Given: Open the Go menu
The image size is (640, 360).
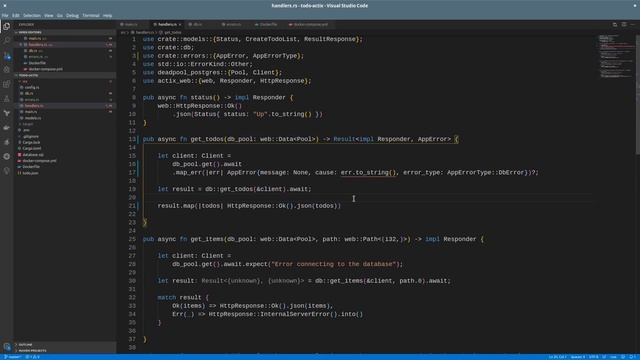Looking at the screenshot, I should [x=60, y=16].
